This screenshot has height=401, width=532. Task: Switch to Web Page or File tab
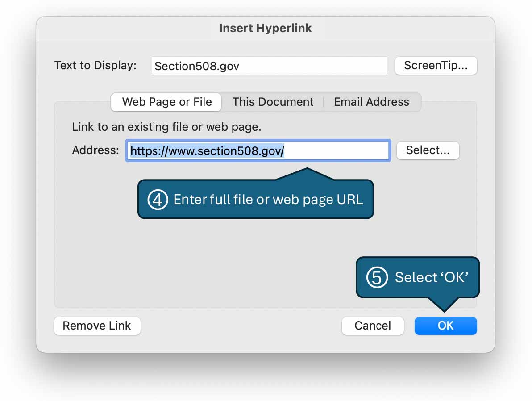coord(166,102)
